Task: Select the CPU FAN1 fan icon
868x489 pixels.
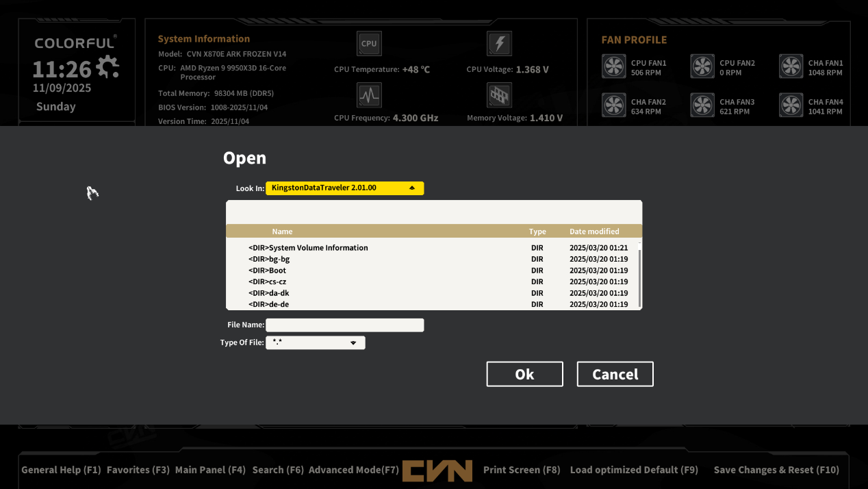Action: (x=614, y=67)
